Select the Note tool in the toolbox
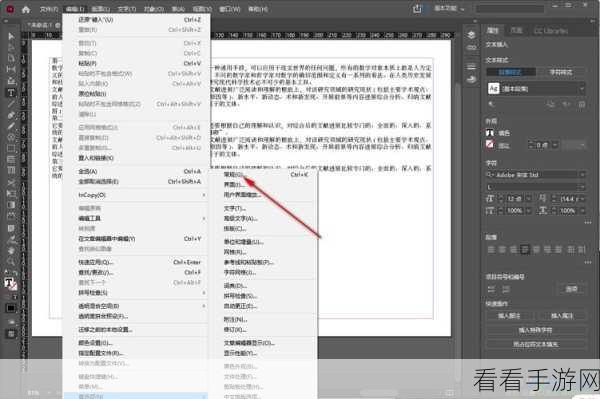Screen dimensions: 600x399 pyautogui.click(x=11, y=228)
